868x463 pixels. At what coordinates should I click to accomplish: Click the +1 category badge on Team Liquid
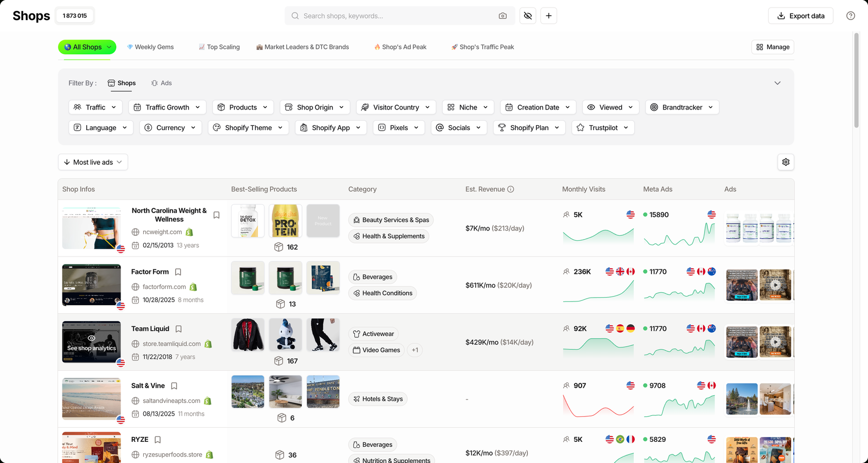pyautogui.click(x=415, y=350)
